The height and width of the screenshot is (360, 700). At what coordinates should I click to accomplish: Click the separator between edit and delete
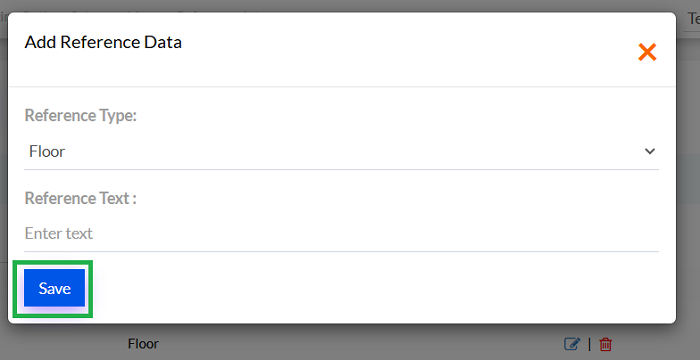[x=589, y=344]
